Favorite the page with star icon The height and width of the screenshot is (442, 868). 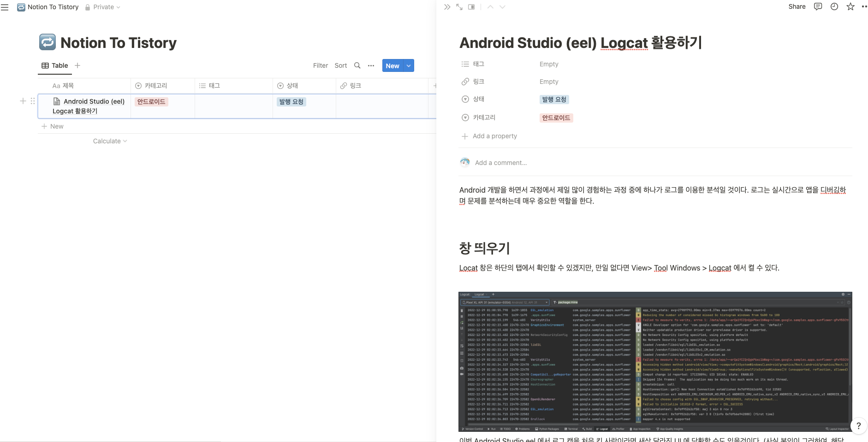click(850, 6)
